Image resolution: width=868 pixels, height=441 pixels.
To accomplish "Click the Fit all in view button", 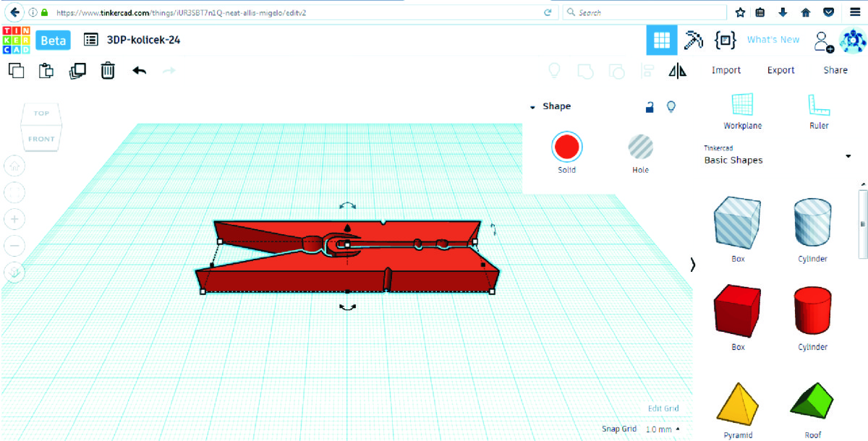I will point(14,192).
